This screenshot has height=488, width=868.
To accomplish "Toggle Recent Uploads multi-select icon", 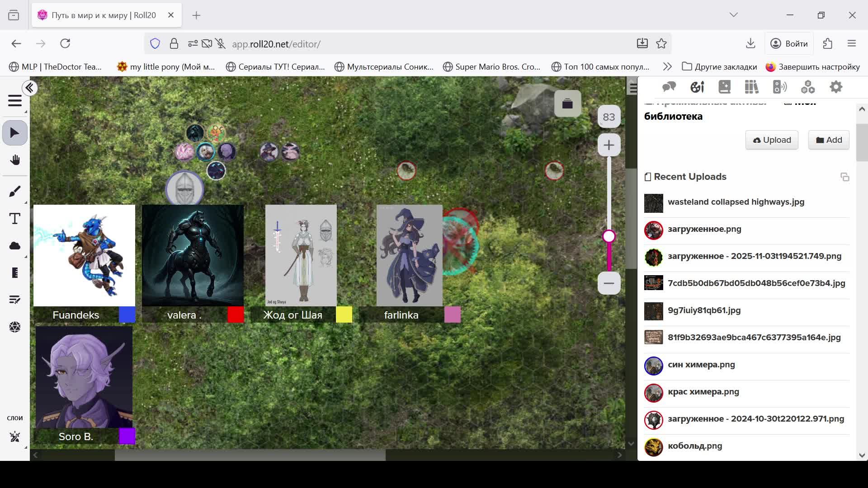I will [x=844, y=177].
